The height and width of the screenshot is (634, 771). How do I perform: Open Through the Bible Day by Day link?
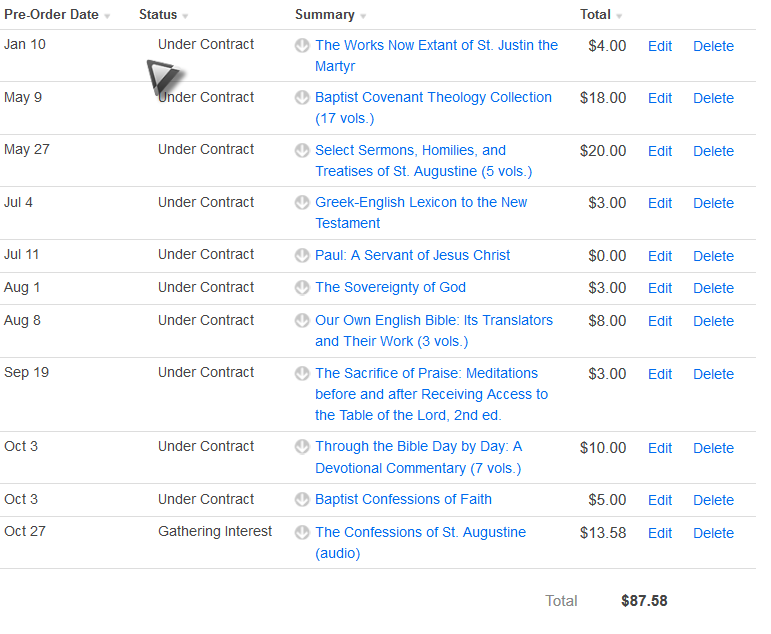(418, 447)
